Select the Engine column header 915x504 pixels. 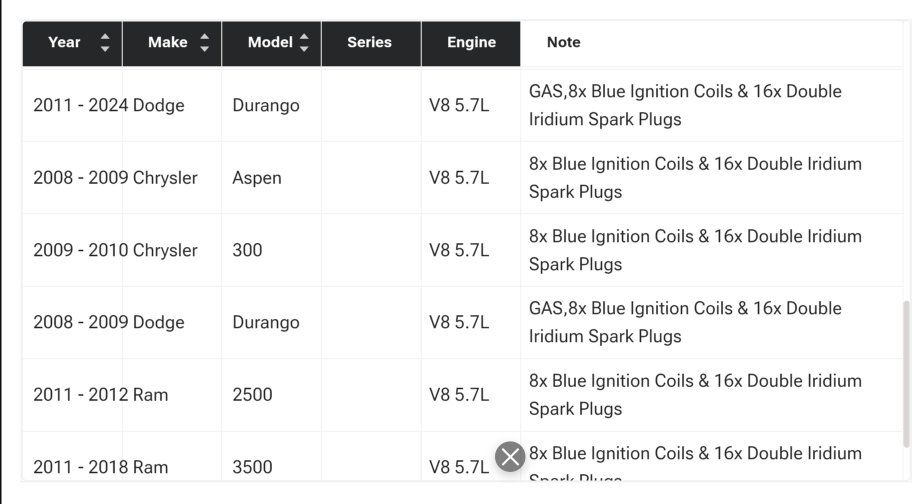pos(471,43)
